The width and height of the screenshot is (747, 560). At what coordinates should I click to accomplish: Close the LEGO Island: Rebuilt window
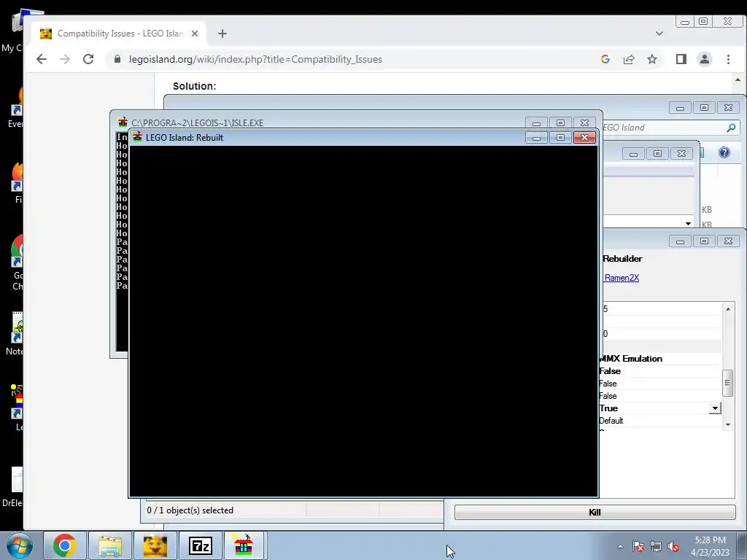click(x=584, y=138)
